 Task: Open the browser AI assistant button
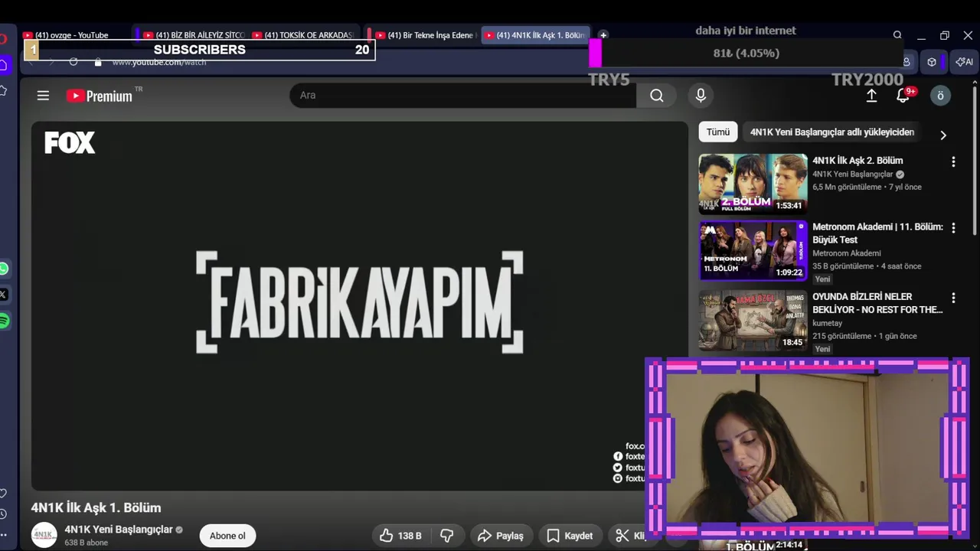tap(964, 62)
